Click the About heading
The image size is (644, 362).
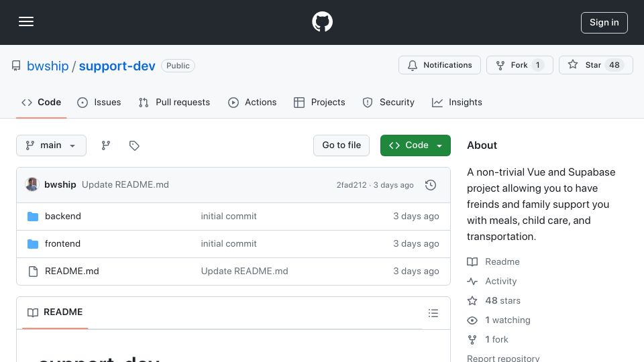tap(482, 145)
